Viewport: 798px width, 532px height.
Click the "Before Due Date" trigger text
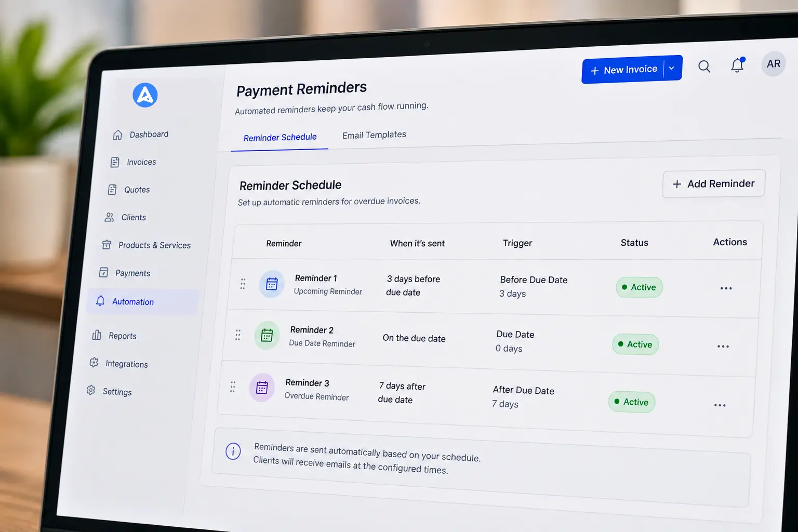pyautogui.click(x=534, y=280)
